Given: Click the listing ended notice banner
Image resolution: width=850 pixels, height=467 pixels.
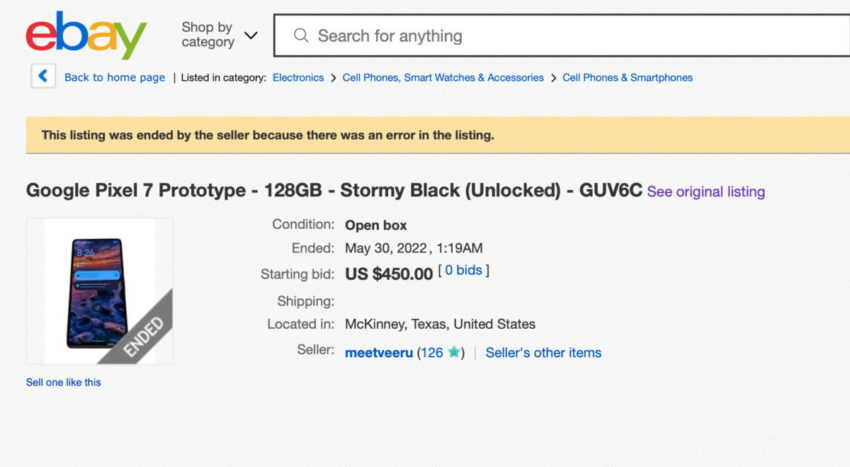Looking at the screenshot, I should 437,135.
